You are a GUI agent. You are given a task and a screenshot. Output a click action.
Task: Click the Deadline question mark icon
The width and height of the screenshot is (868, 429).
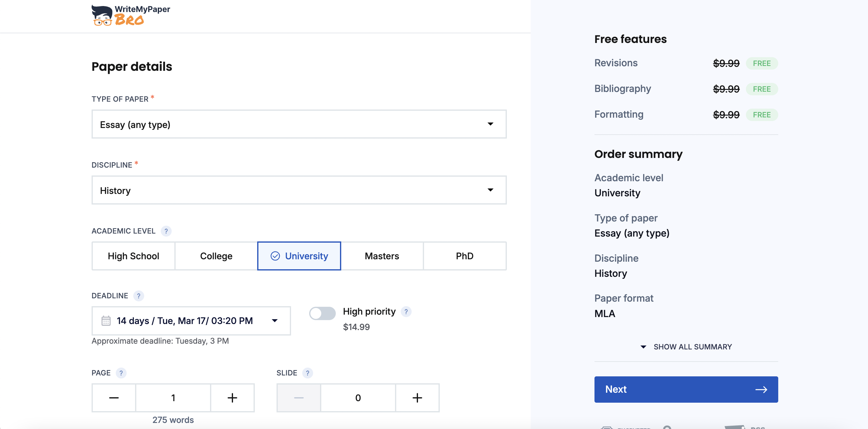pyautogui.click(x=138, y=296)
